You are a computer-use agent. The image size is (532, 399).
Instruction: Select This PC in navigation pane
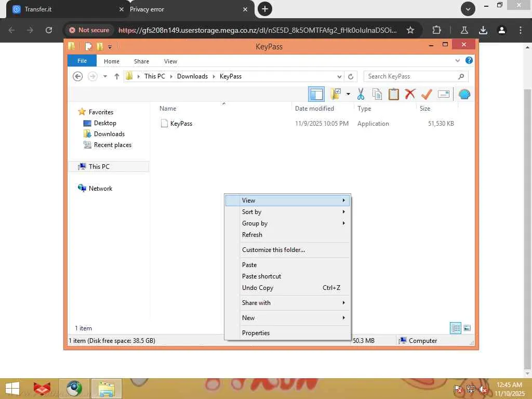tap(109, 167)
